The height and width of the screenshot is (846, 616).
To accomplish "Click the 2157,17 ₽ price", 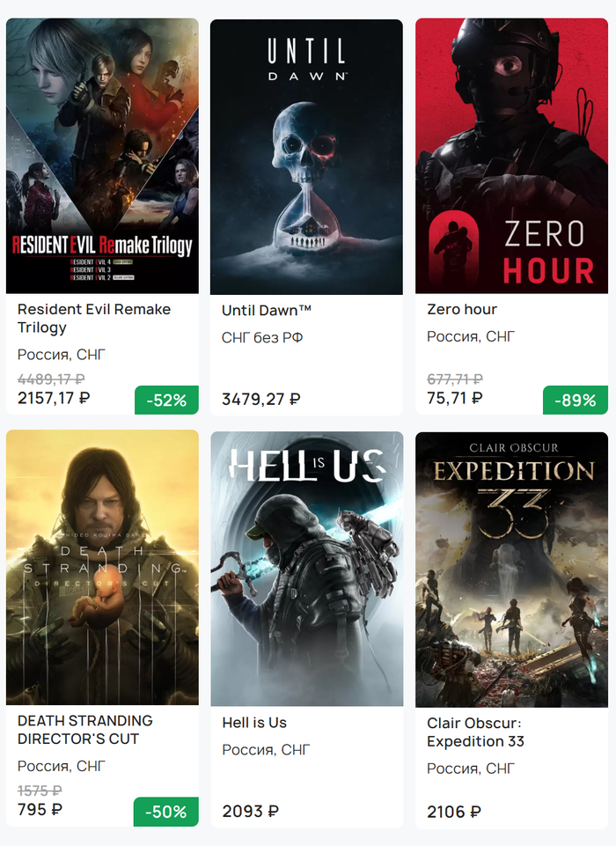I will point(54,398).
